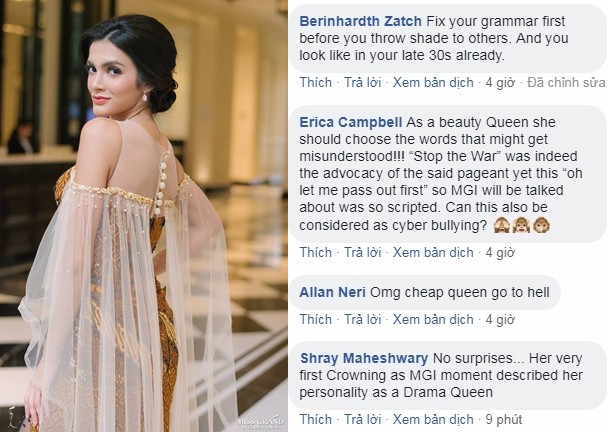Click the speak-no-evil monkey emoji

[542, 225]
